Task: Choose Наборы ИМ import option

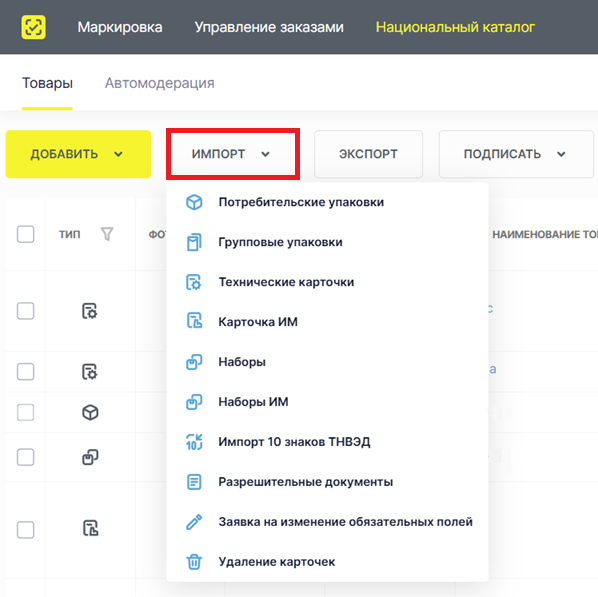Action: pyautogui.click(x=327, y=402)
